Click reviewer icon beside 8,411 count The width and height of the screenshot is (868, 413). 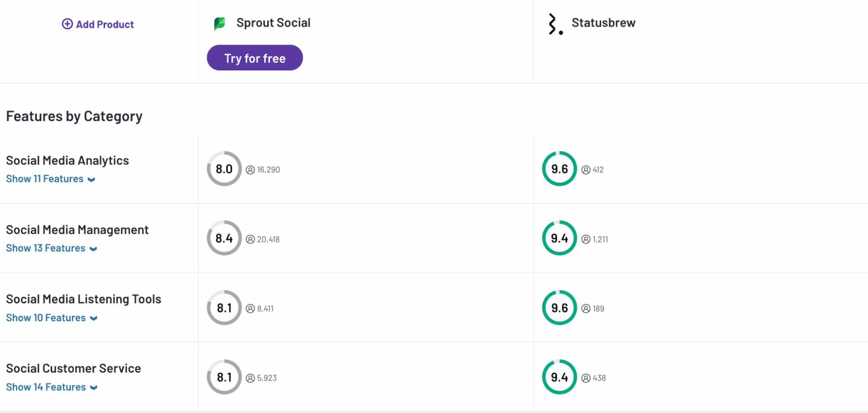pyautogui.click(x=250, y=309)
